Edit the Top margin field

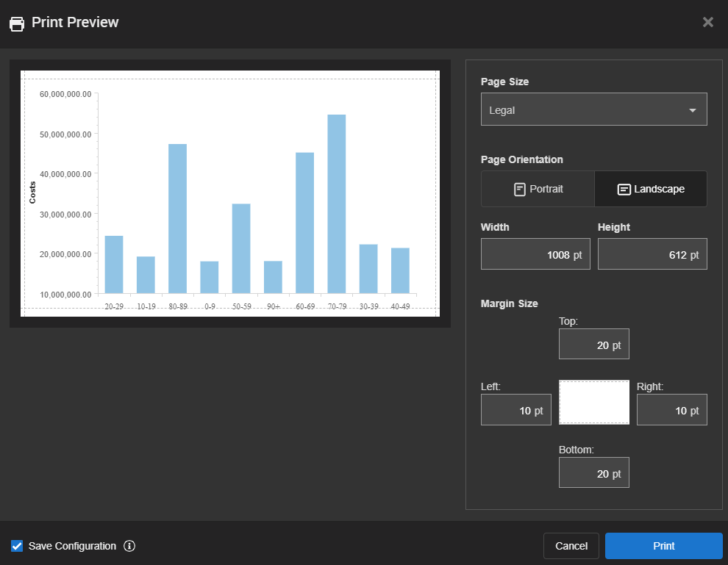tap(593, 345)
